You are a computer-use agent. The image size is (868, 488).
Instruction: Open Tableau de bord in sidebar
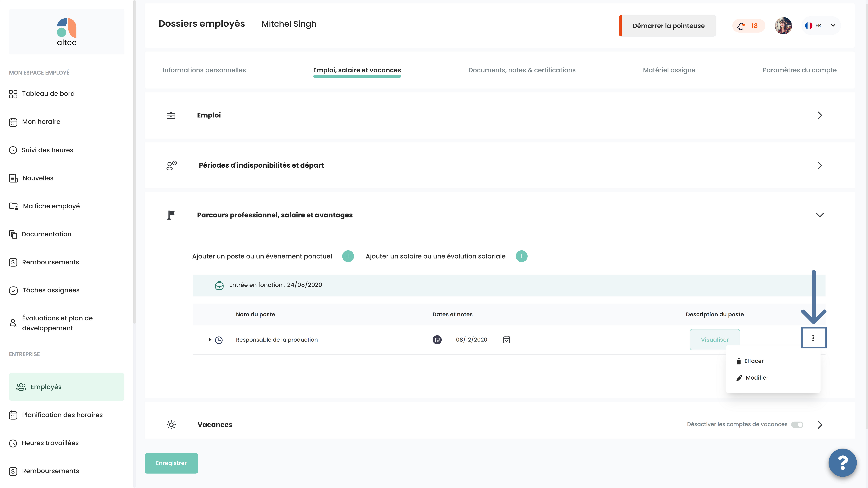tap(42, 94)
